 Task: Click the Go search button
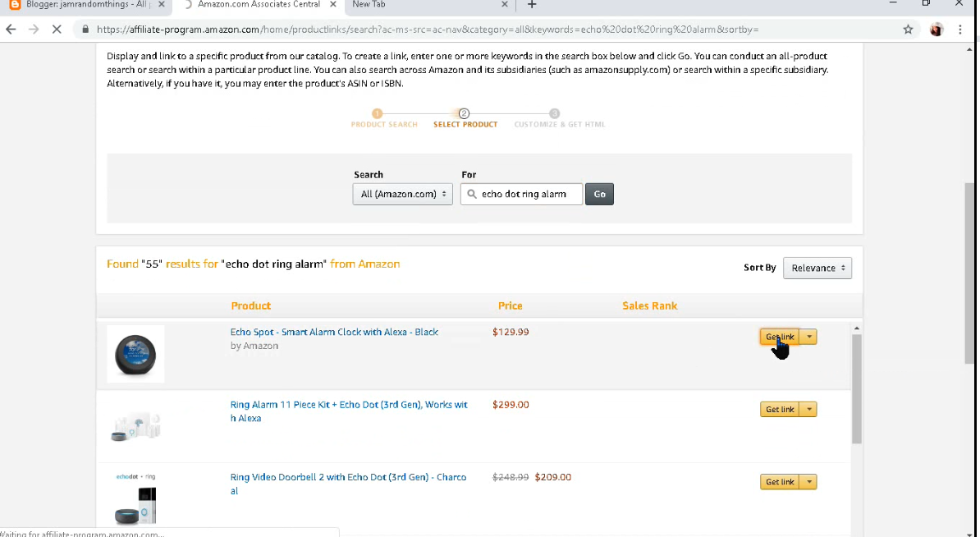coord(599,194)
